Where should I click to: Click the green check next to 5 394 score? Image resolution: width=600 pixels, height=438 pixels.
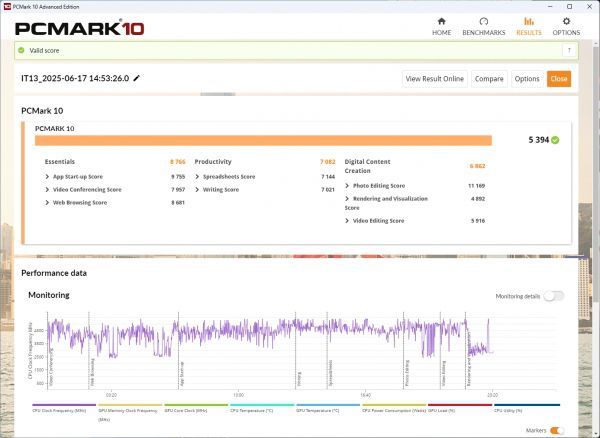tap(555, 140)
